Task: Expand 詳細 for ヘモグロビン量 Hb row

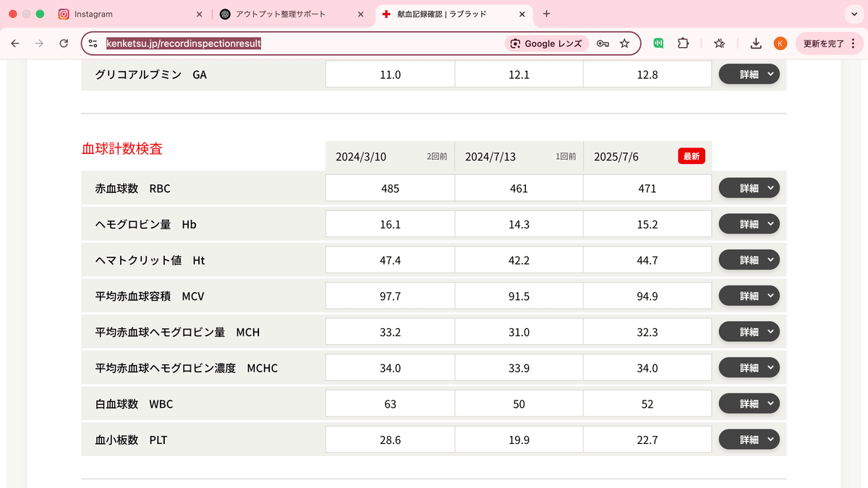Action: (749, 223)
